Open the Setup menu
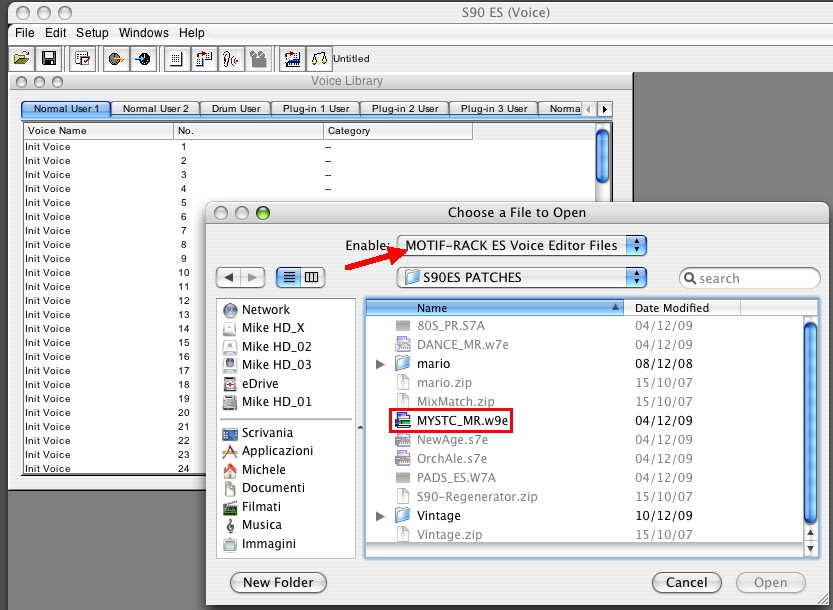The height and width of the screenshot is (610, 833). pos(92,33)
